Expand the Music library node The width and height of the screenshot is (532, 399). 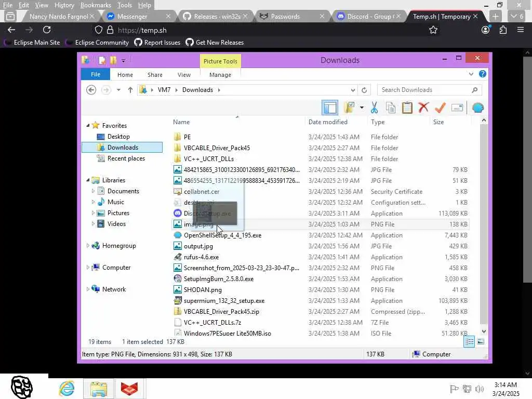(94, 202)
